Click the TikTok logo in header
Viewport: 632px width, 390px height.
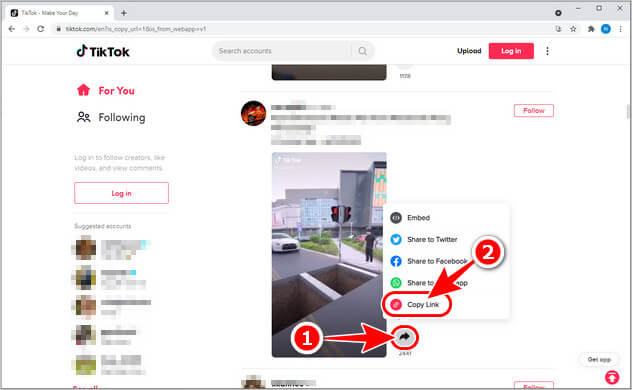[x=103, y=51]
